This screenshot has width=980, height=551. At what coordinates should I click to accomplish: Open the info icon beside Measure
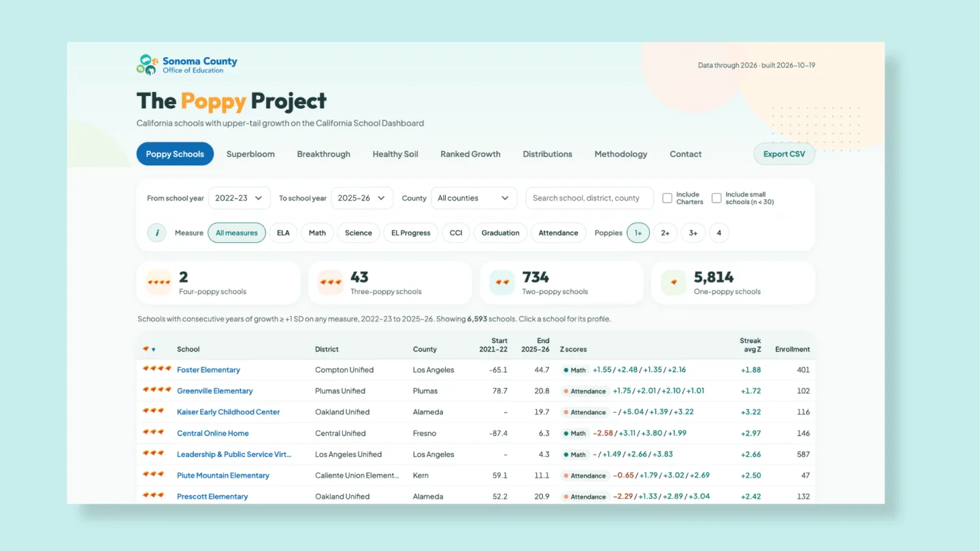tap(157, 233)
